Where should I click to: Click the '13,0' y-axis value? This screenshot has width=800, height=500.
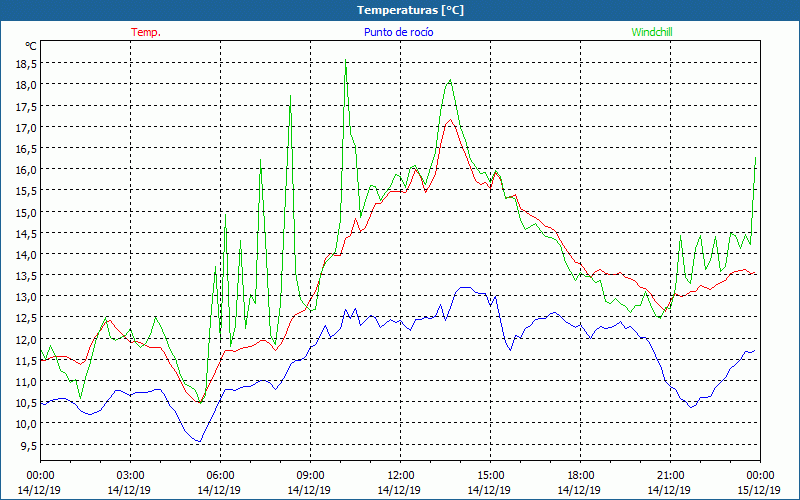(27, 296)
